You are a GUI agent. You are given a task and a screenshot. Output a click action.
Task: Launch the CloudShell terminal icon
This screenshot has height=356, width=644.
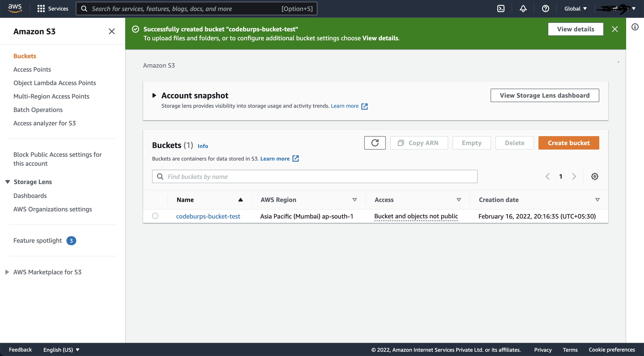tap(501, 9)
